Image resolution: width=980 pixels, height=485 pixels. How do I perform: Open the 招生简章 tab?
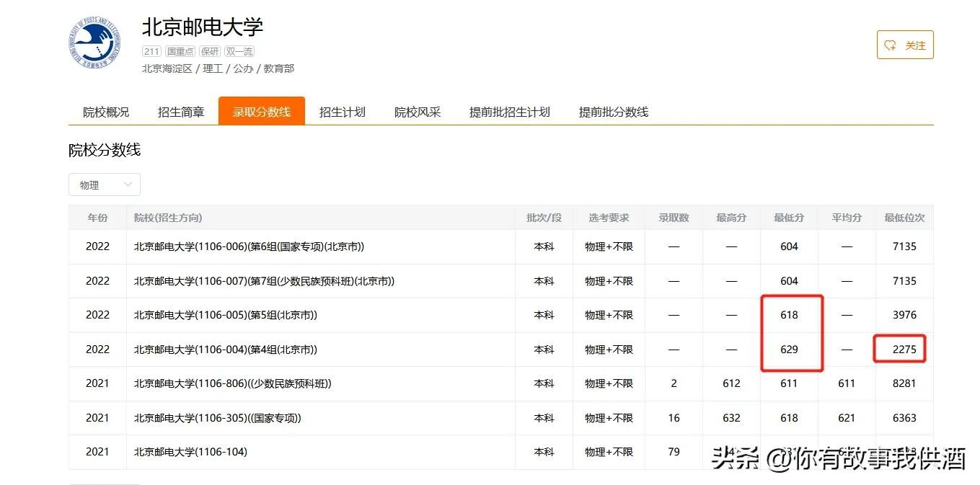click(181, 112)
